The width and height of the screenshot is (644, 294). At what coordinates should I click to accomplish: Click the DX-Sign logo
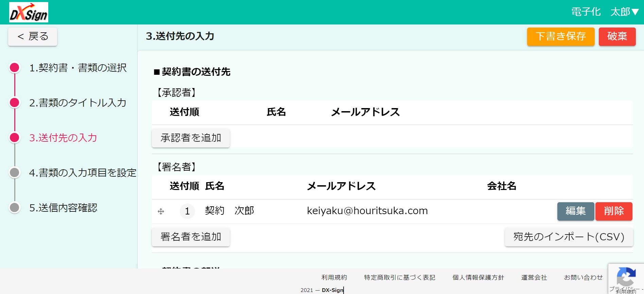[29, 13]
